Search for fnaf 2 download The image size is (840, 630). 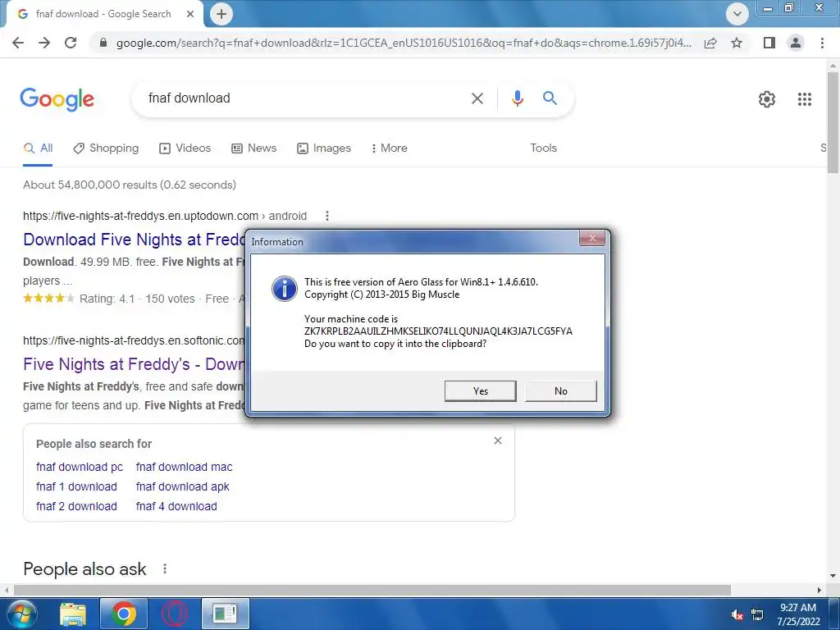tap(76, 507)
